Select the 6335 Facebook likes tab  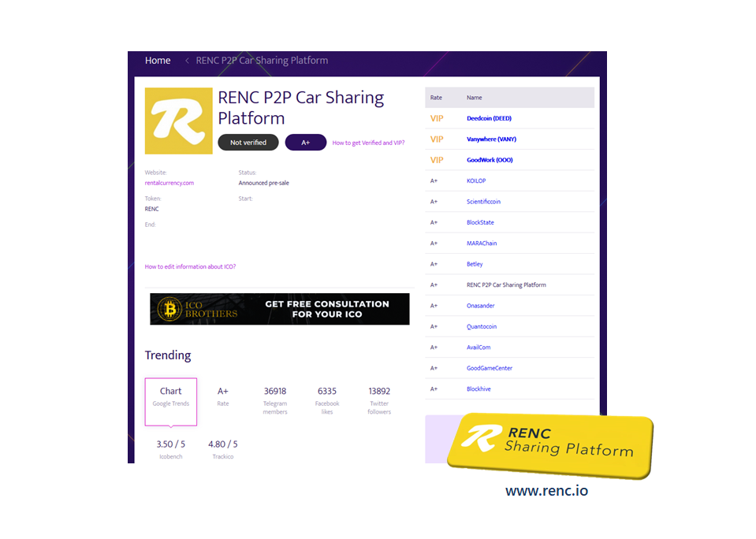tap(327, 400)
